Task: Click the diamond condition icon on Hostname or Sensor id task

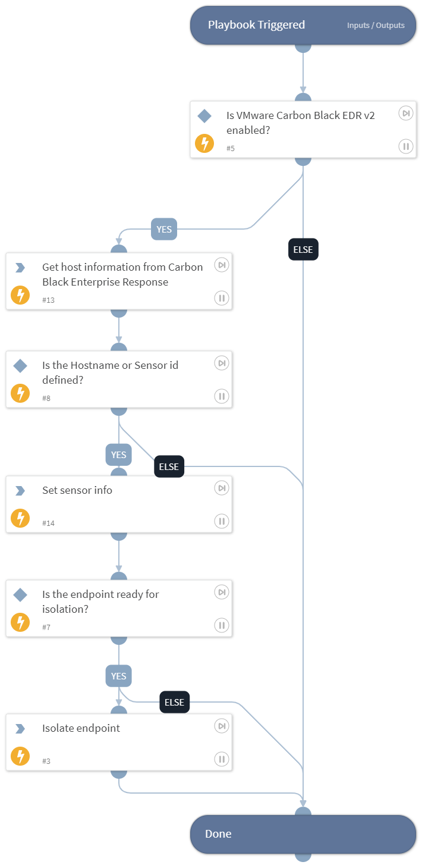Action: (x=20, y=366)
